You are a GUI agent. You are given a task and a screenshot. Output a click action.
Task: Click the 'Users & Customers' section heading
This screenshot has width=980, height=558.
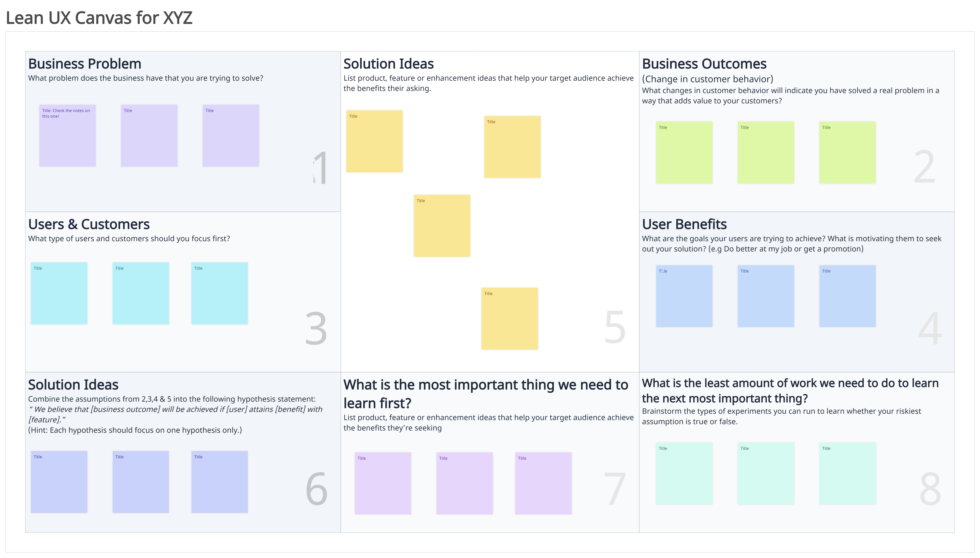tap(89, 224)
